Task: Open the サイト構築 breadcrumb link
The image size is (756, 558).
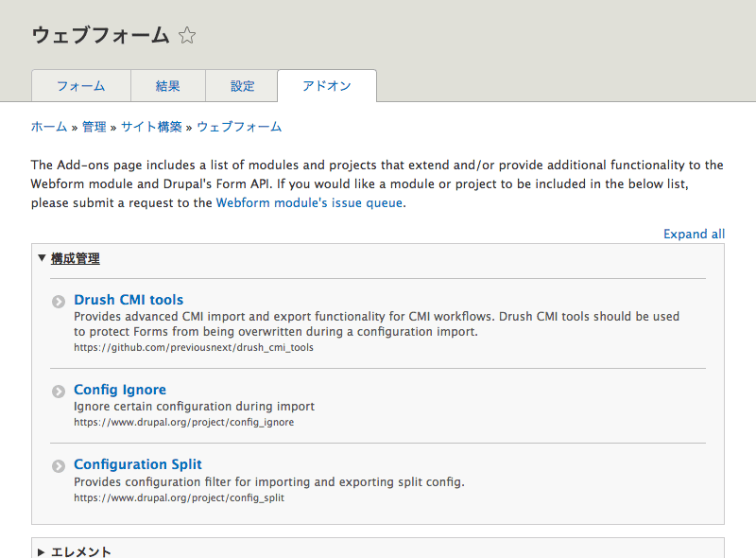Action: click(151, 127)
